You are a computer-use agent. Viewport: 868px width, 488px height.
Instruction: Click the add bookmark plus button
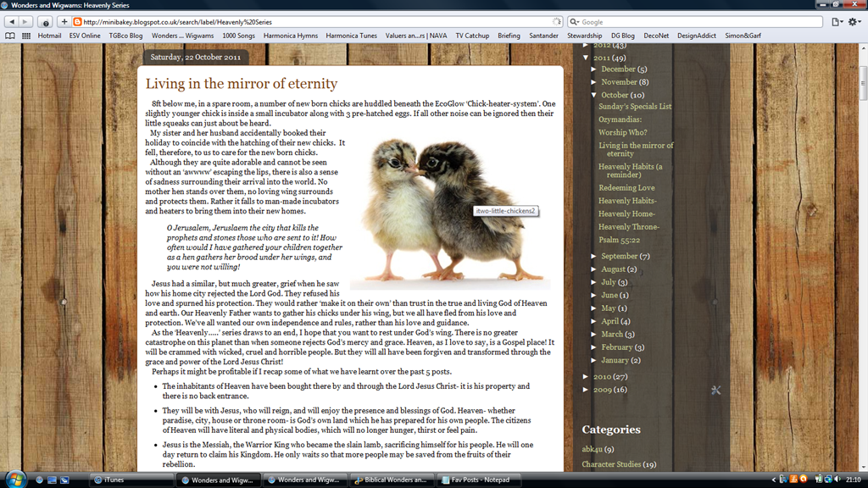tap(64, 22)
